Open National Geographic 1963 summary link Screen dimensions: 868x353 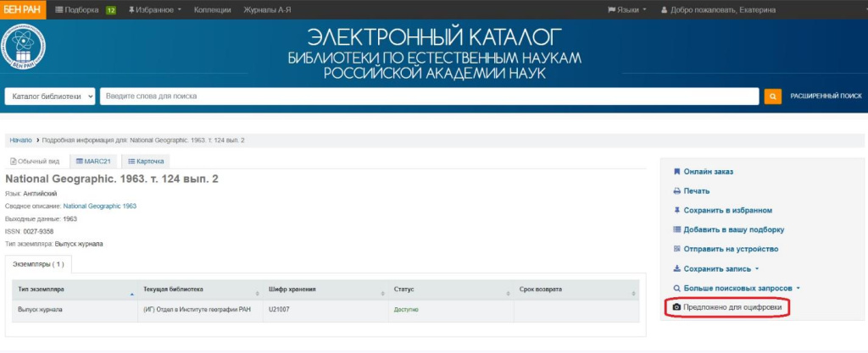pyautogui.click(x=100, y=206)
